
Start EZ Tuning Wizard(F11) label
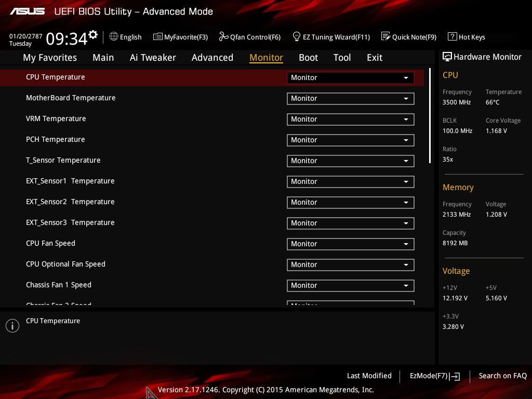(336, 37)
